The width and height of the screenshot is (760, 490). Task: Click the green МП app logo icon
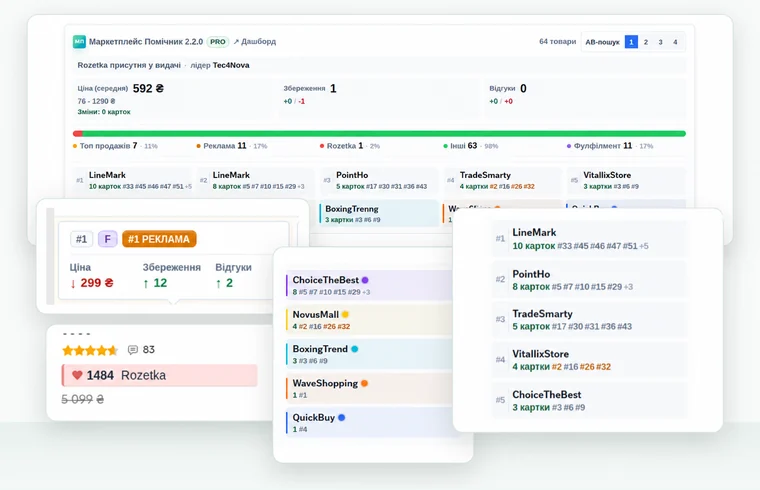click(79, 42)
